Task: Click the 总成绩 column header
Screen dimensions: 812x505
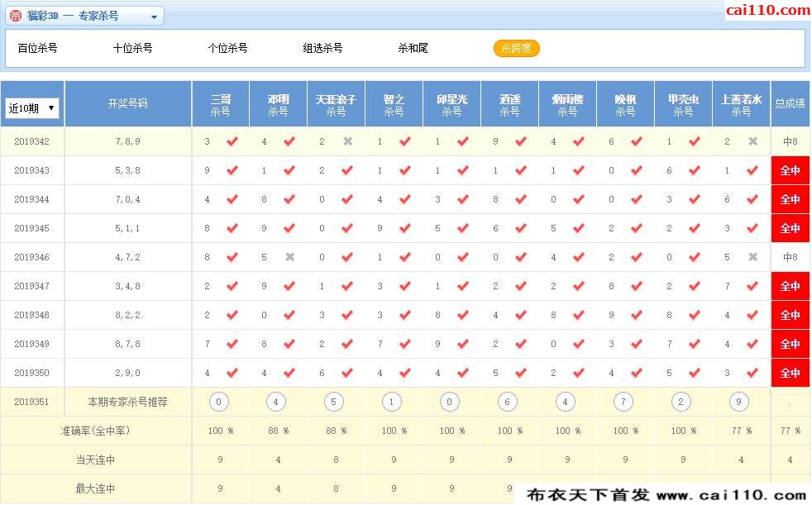Action: click(x=791, y=104)
